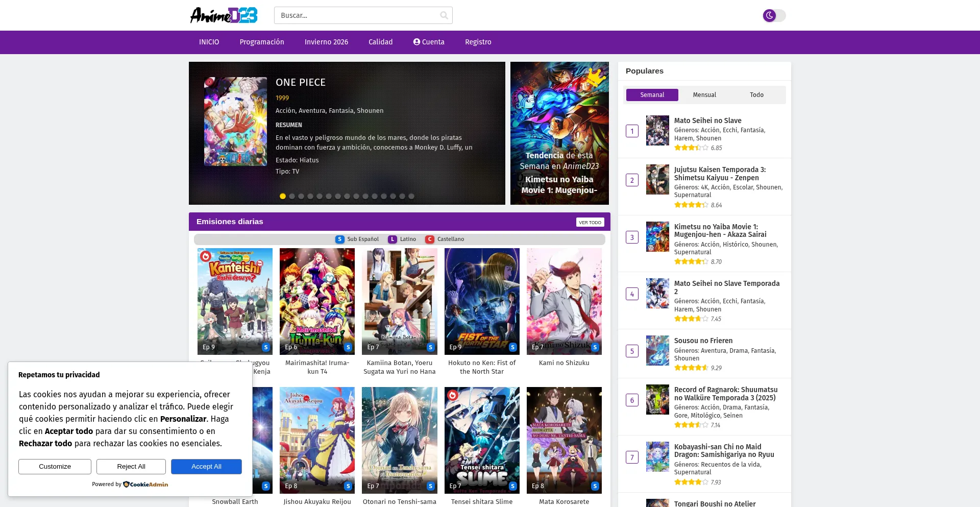Click the crown icon on trending banner

[596, 77]
